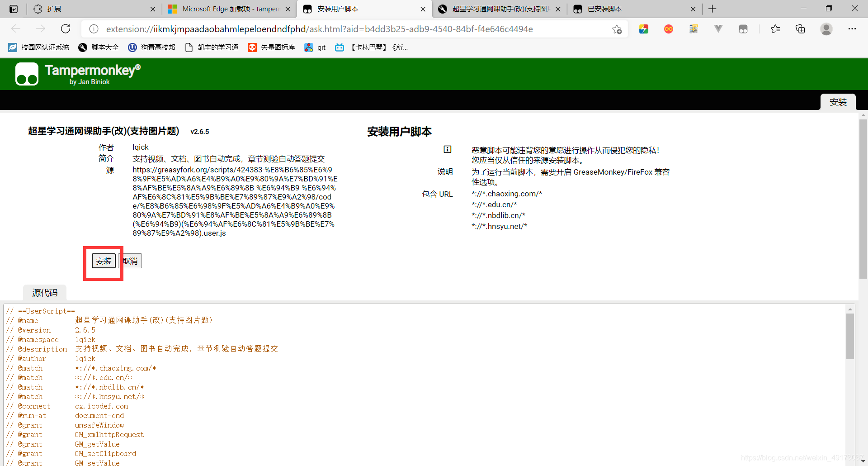Click *://*.hnsyu.net/* include URL
This screenshot has height=466, width=868.
(499, 226)
